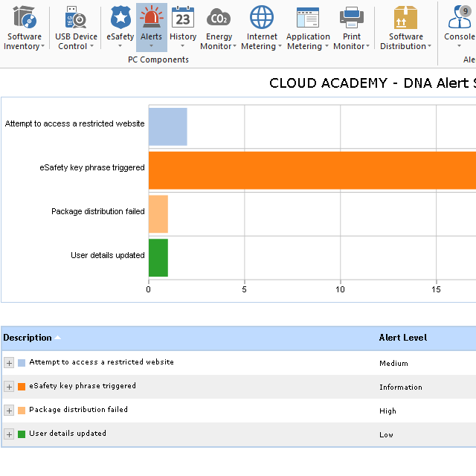Image resolution: width=476 pixels, height=476 pixels.
Task: Click the PC Components group label
Action: pos(158,59)
